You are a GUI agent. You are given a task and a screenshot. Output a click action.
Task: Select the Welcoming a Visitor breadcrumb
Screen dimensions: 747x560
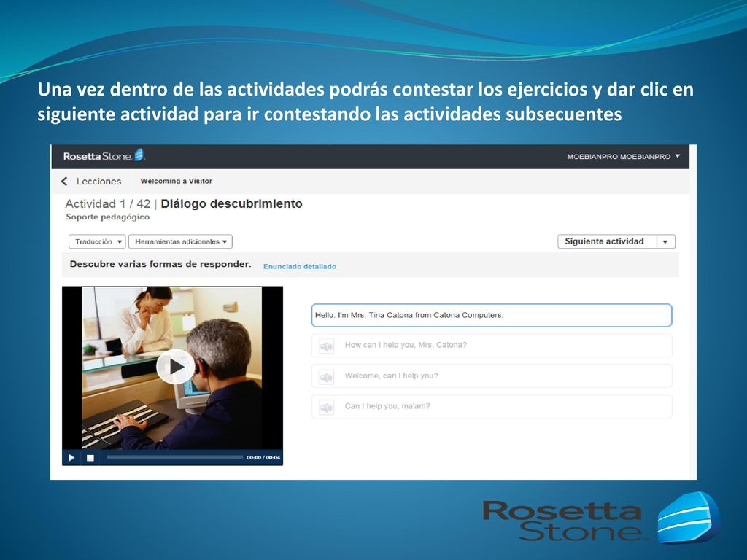pyautogui.click(x=177, y=181)
